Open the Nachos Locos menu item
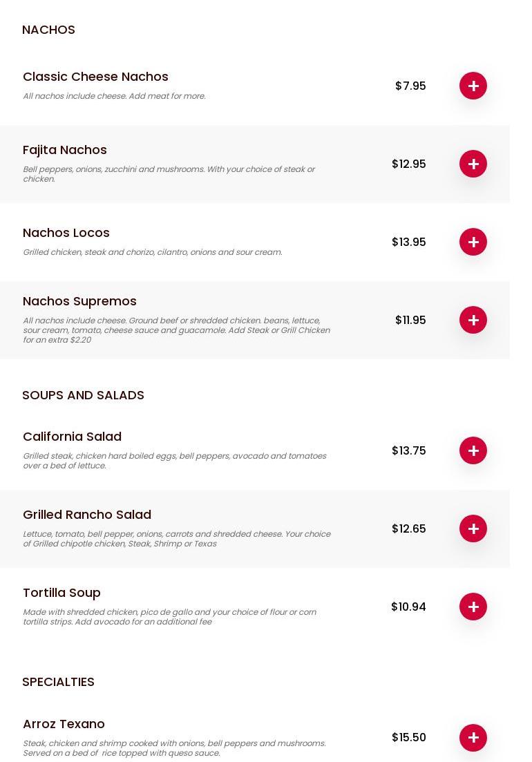The height and width of the screenshot is (762, 532). [x=66, y=233]
